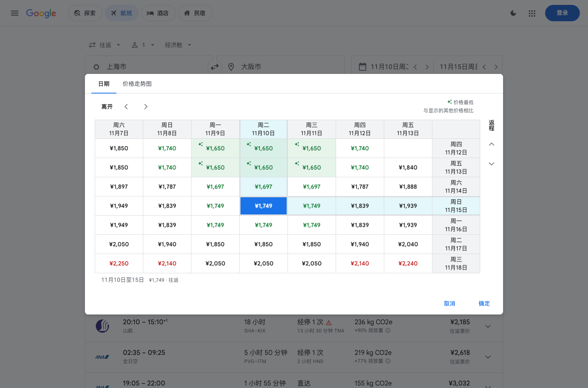Open the 往返 trip type dropdown
The width and height of the screenshot is (588, 388).
pyautogui.click(x=105, y=45)
